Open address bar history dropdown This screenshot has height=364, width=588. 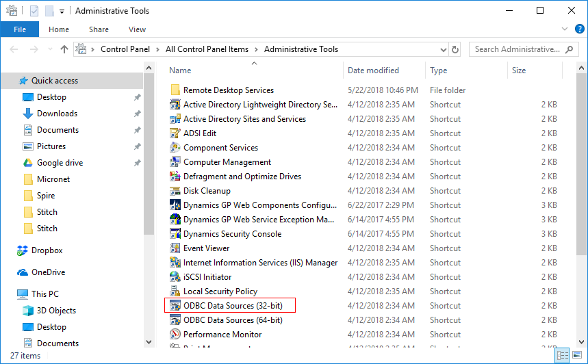click(x=440, y=49)
